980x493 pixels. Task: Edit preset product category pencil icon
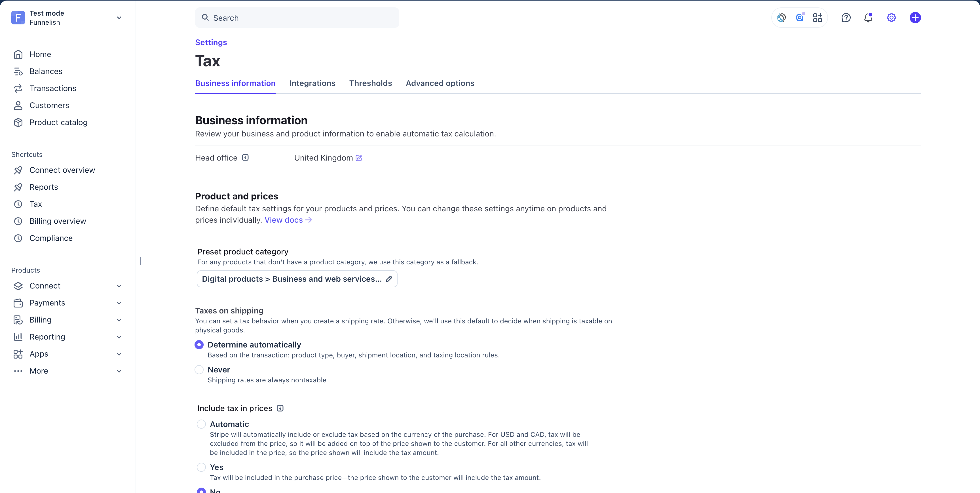click(x=389, y=279)
